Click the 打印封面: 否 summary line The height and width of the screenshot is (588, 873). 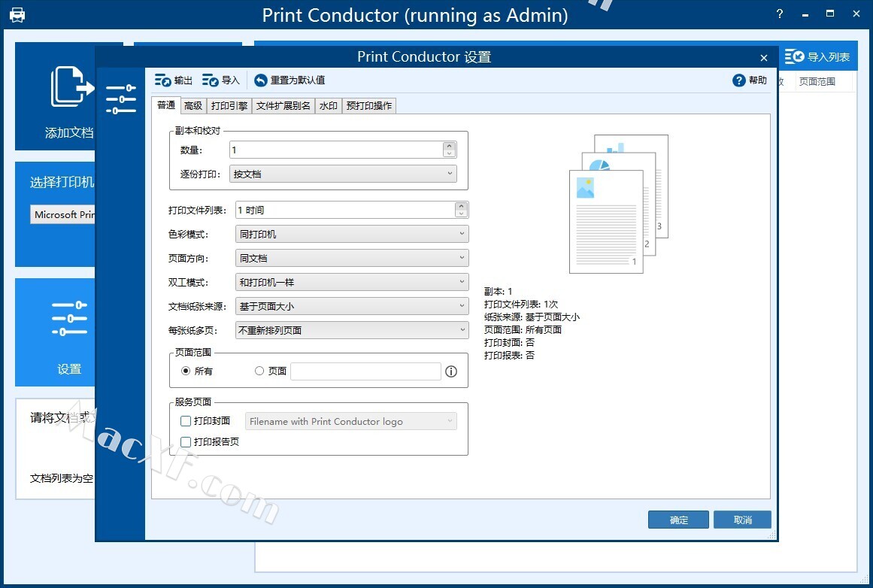pyautogui.click(x=509, y=342)
